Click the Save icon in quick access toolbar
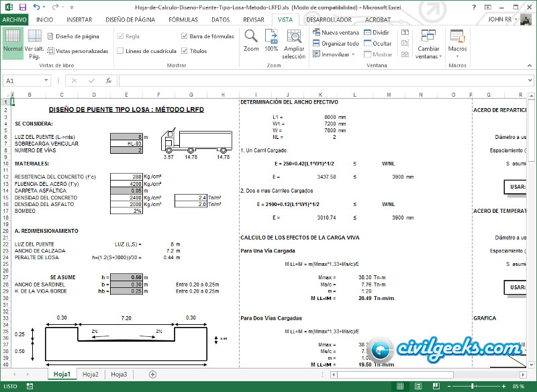Screen dimensions: 537x392 pos(22,7)
